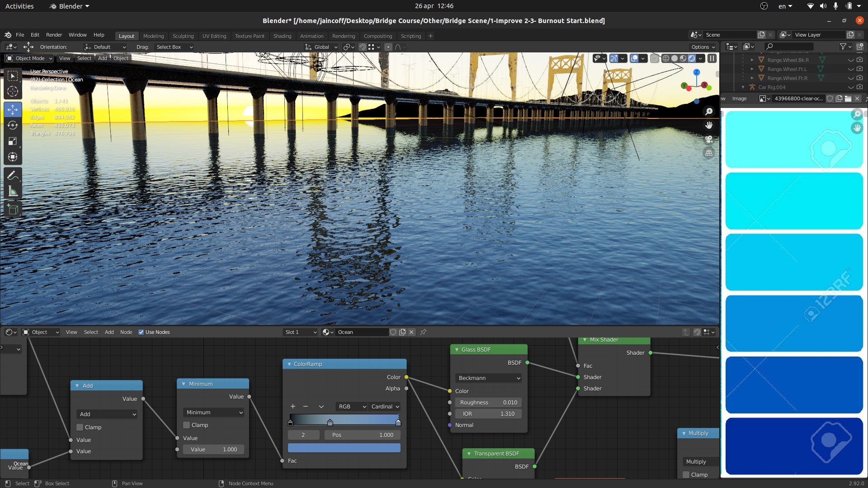The width and height of the screenshot is (868, 488).
Task: Enable the Clamp checkbox on the Minimum node
Action: click(186, 425)
